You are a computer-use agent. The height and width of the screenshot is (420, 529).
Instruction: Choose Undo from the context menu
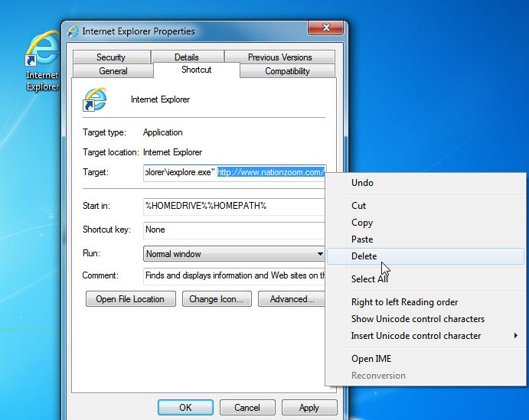pyautogui.click(x=426, y=183)
